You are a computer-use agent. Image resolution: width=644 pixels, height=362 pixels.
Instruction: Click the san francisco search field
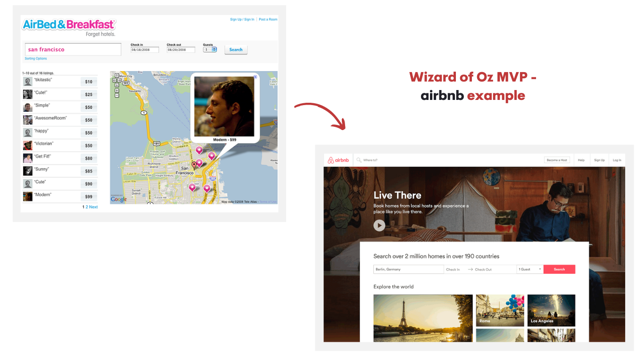tap(73, 49)
